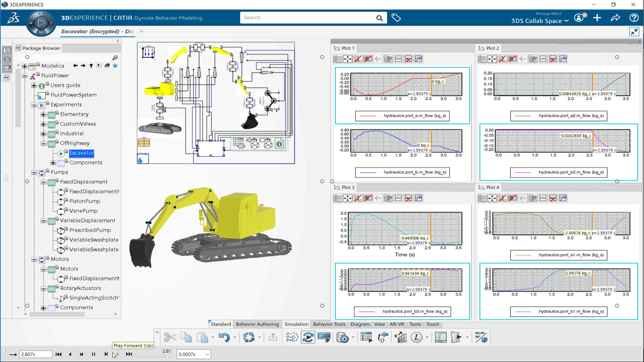644x362 pixels.
Task: Click the database simulate play icon
Action: (x=342, y=337)
